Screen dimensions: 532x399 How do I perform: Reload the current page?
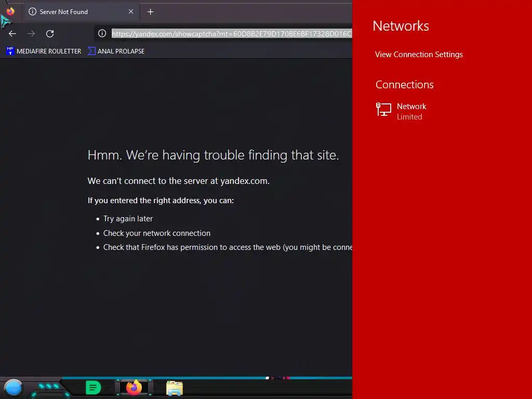50,34
